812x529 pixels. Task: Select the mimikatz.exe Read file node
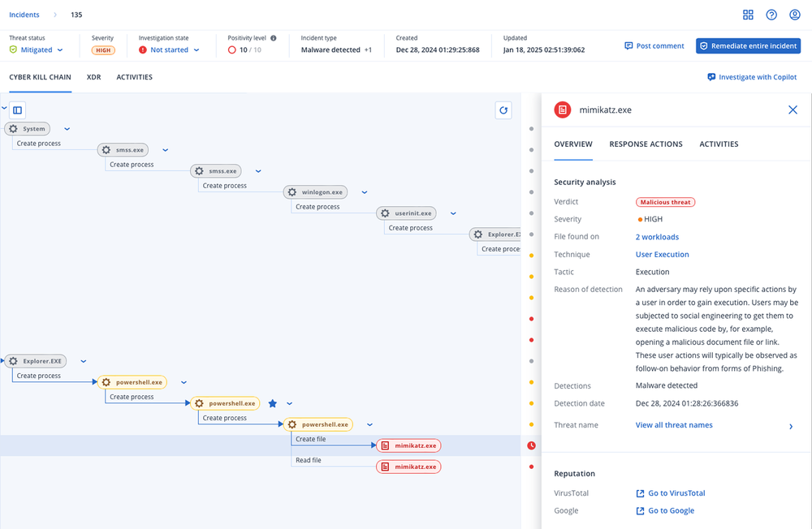point(408,467)
